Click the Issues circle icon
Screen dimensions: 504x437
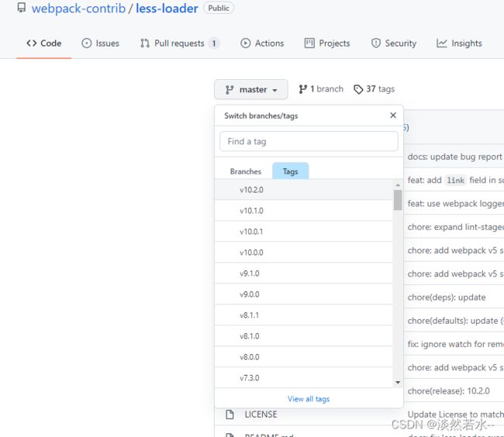pos(87,43)
